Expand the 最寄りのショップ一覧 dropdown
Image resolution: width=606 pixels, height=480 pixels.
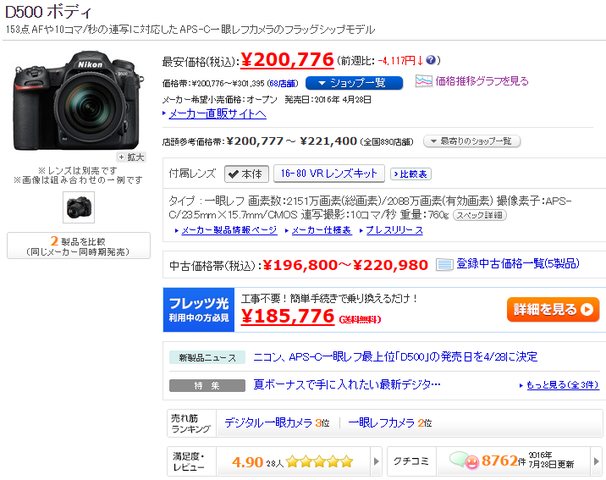pyautogui.click(x=472, y=141)
